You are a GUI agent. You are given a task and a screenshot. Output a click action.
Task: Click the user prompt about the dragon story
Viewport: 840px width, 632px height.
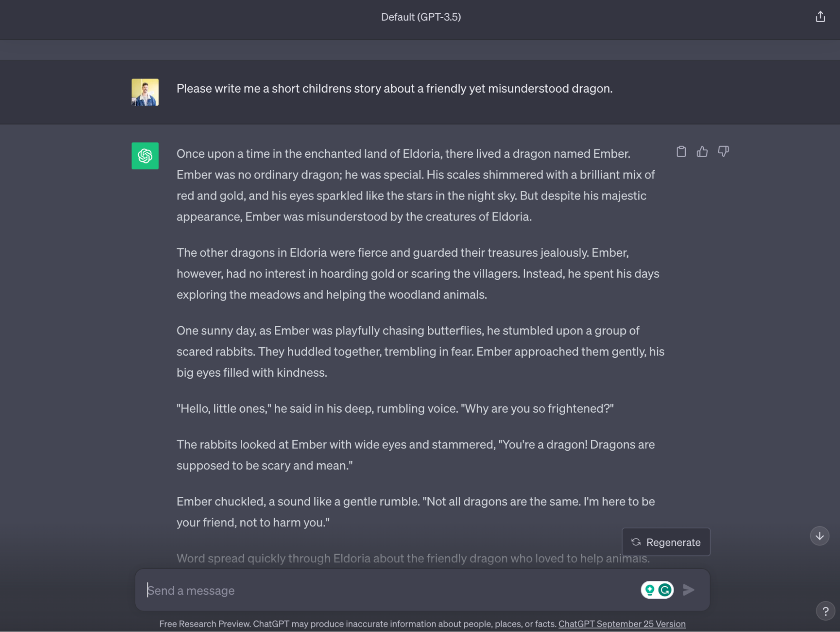(x=394, y=89)
